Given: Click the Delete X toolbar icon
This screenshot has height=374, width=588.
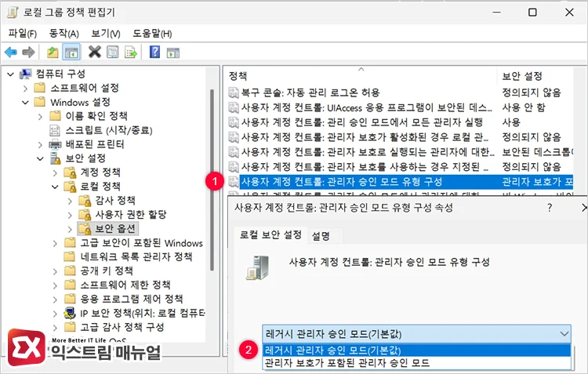Looking at the screenshot, I should click(95, 52).
